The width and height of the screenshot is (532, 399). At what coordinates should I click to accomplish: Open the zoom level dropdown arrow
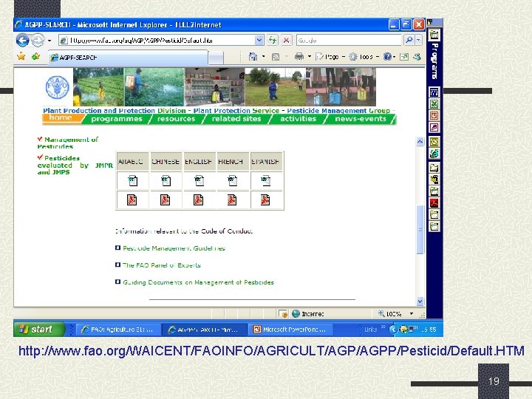(412, 314)
